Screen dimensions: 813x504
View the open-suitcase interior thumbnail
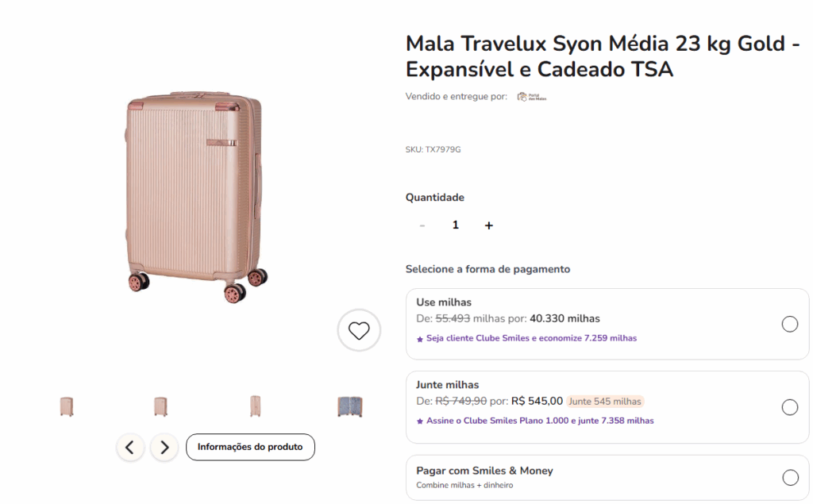pos(350,406)
